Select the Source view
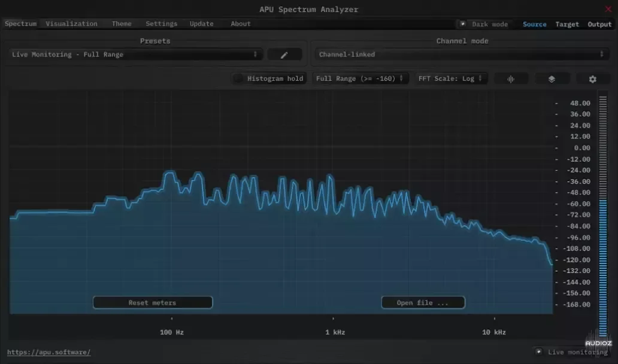Screen dimensions: 618x364 (x=534, y=24)
